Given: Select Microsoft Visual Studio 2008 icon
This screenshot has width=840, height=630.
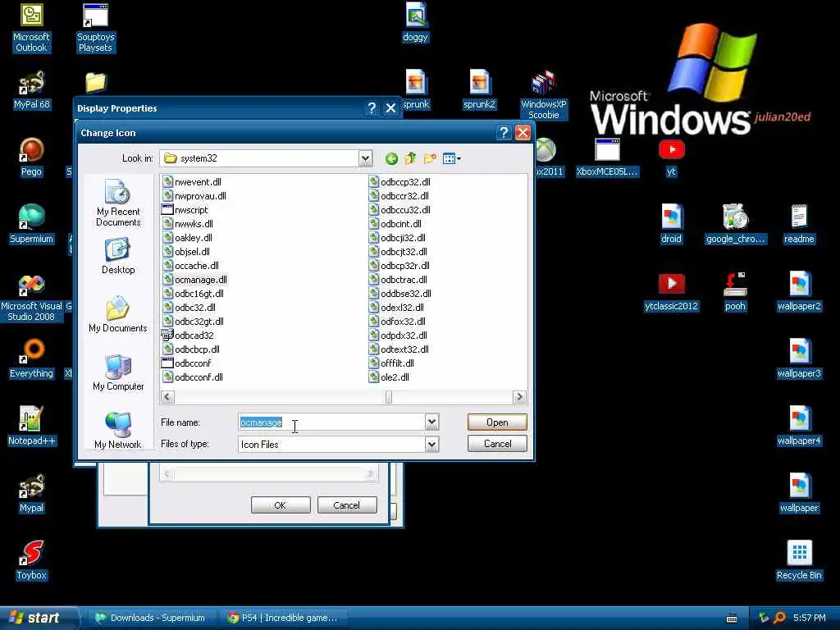Looking at the screenshot, I should point(31,298).
